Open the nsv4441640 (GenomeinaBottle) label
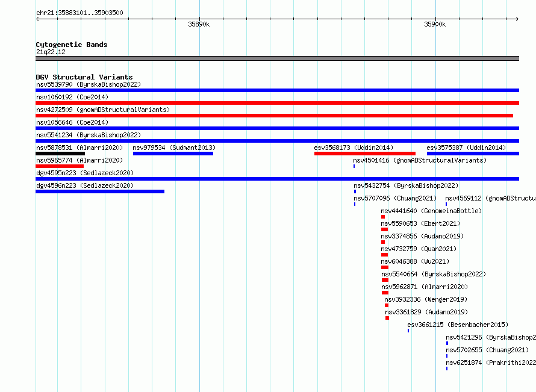The image size is (536, 392). coord(431,211)
